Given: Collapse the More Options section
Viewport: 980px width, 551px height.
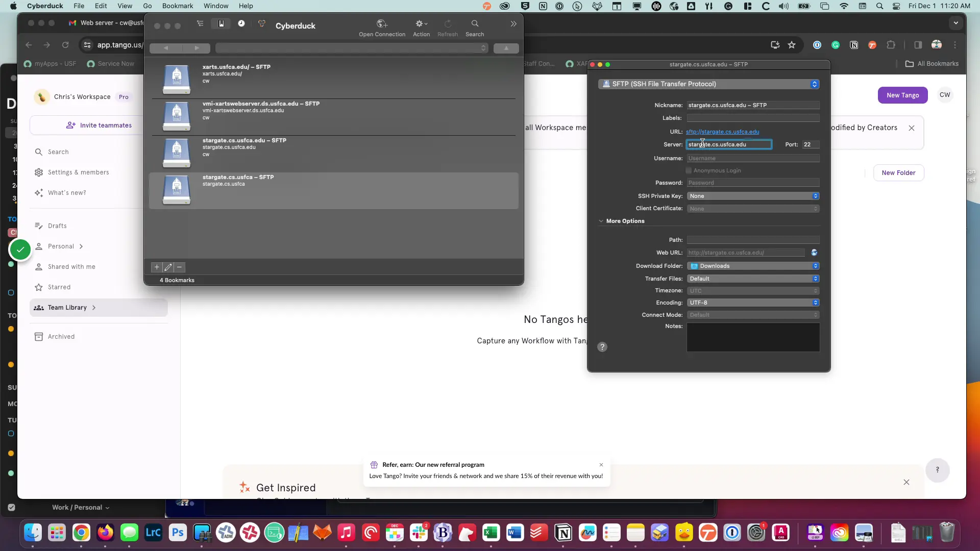Looking at the screenshot, I should [601, 221].
